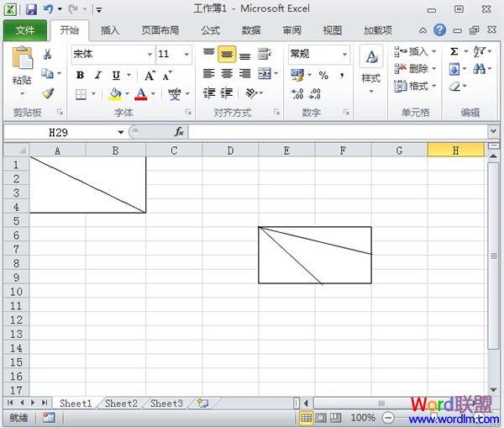Increase decimal places
504x428 pixels.
pyautogui.click(x=297, y=94)
